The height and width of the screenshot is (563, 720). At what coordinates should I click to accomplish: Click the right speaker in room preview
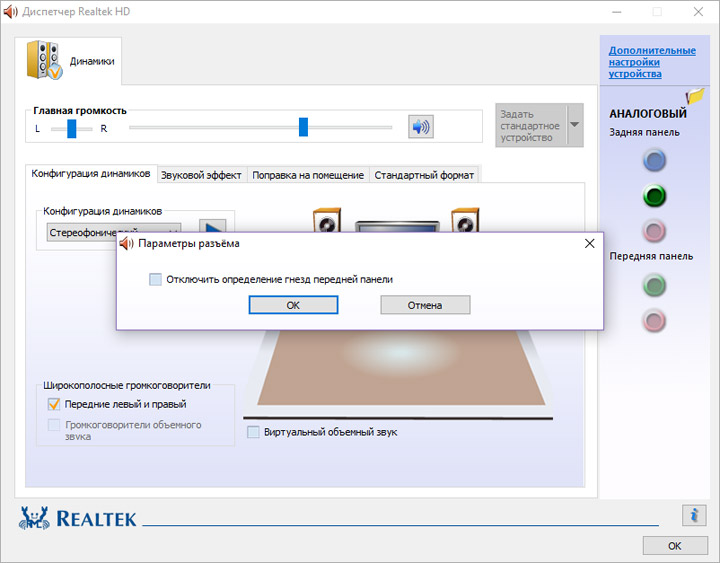tap(465, 220)
